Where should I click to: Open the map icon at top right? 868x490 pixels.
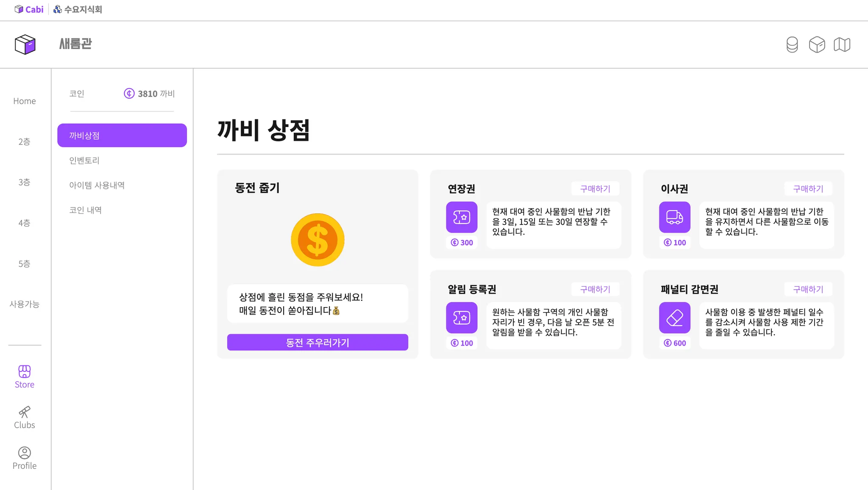tap(842, 44)
